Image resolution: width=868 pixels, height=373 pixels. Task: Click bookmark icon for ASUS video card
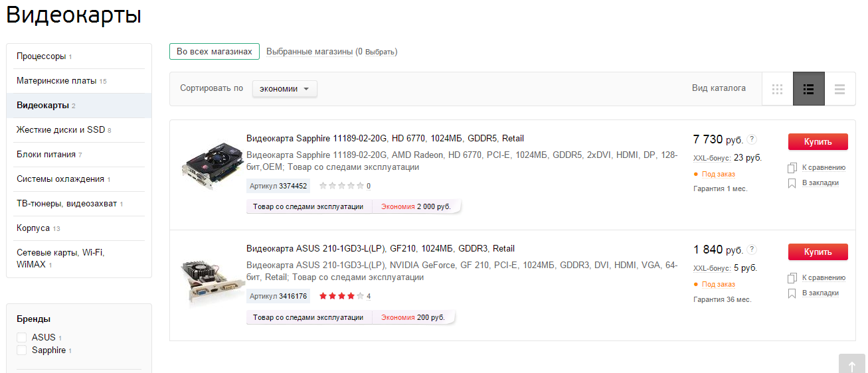[x=792, y=293]
